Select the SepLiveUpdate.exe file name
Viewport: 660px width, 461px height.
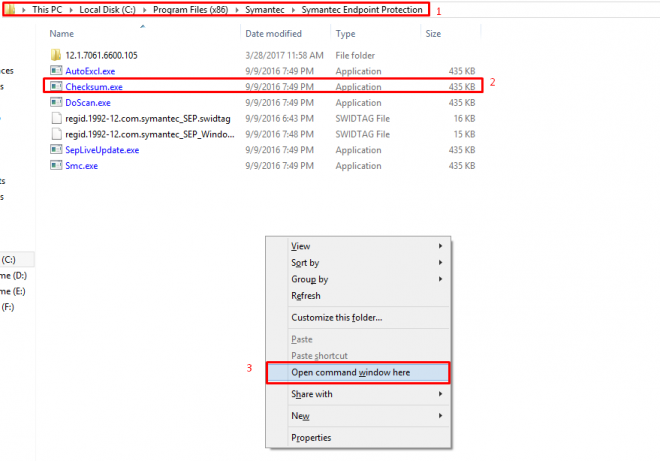[x=102, y=150]
